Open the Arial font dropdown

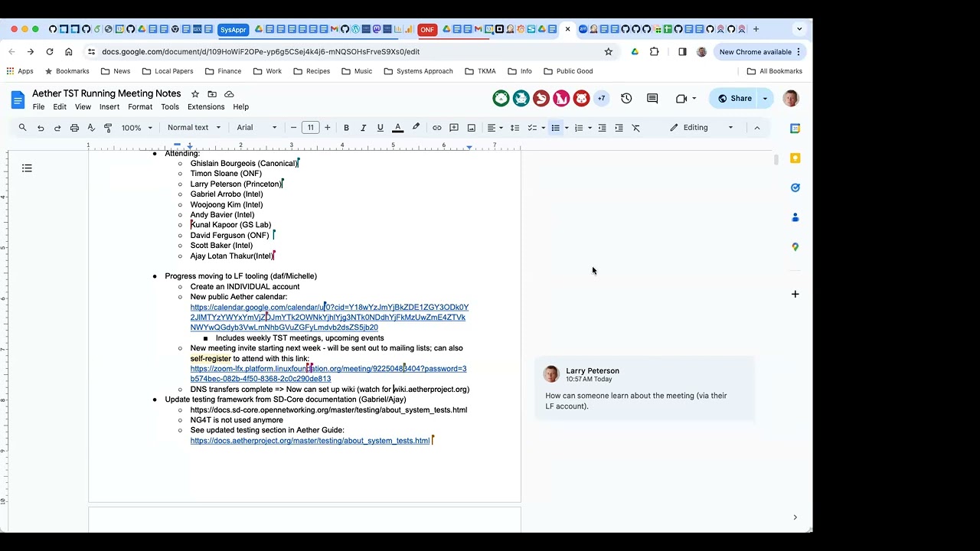pos(256,128)
